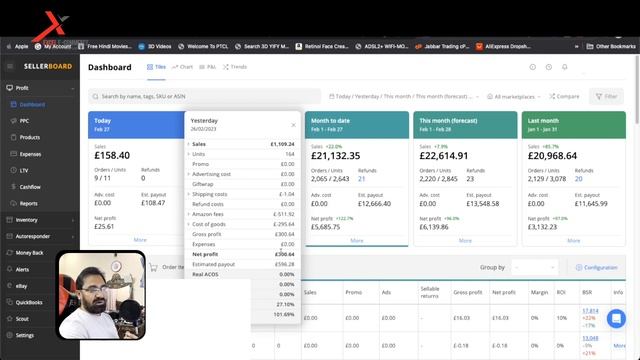Viewport: 640px width, 360px height.
Task: Click the Last month tile header
Action: (573, 125)
